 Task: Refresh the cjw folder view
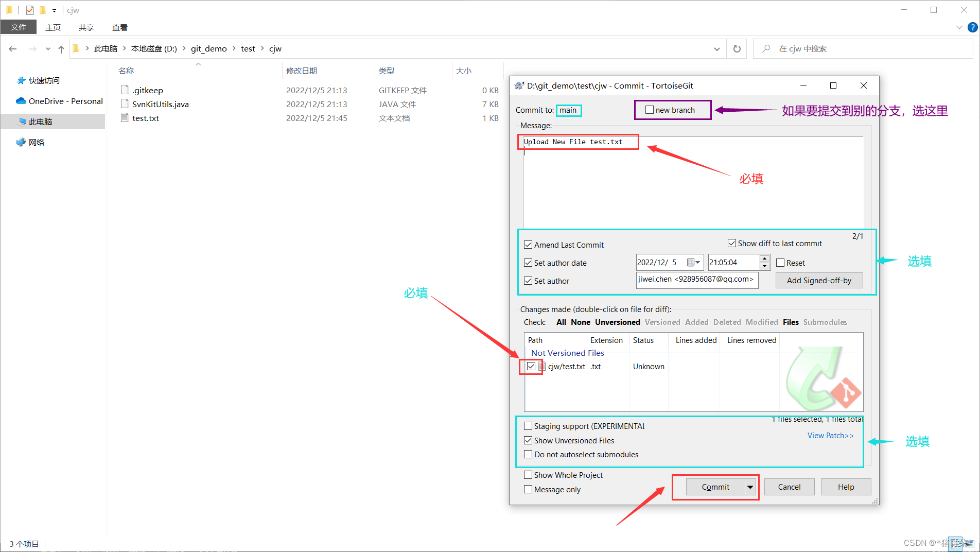tap(737, 49)
